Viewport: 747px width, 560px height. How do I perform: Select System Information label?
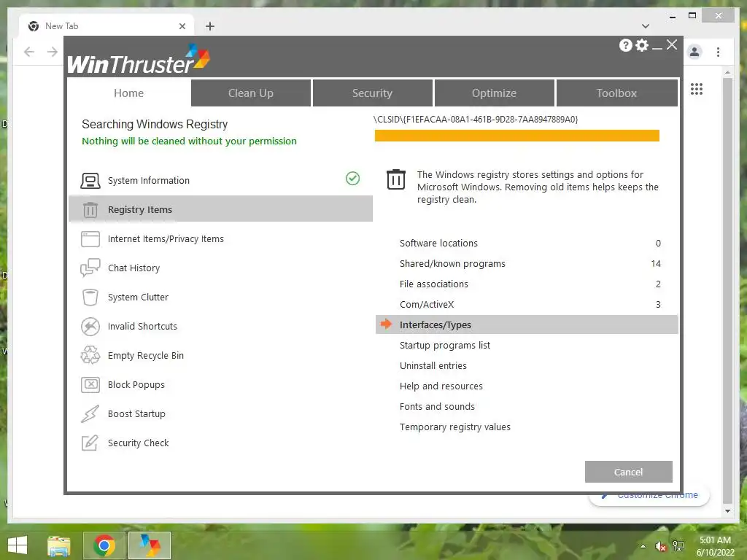pyautogui.click(x=149, y=181)
